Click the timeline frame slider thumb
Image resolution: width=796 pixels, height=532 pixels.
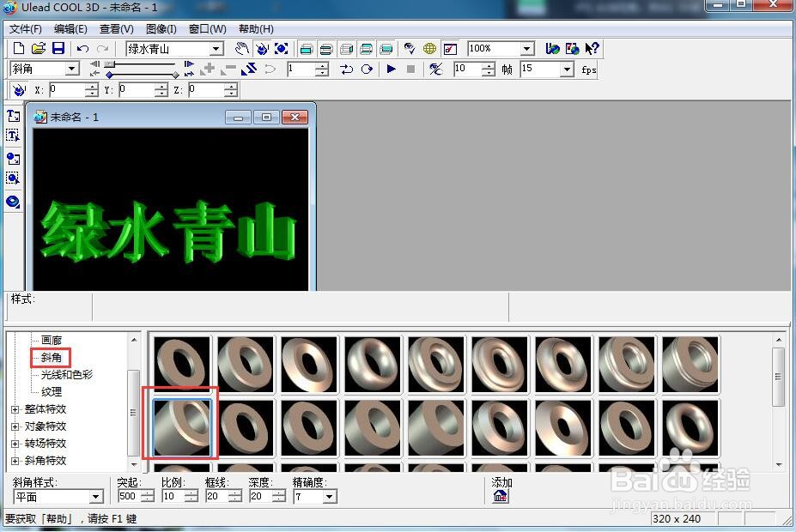[110, 64]
